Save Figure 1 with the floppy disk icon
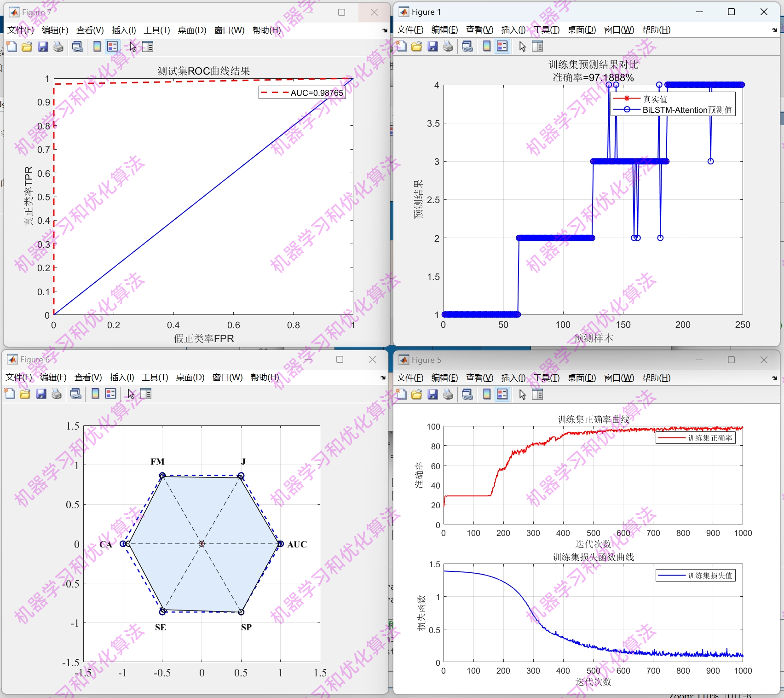The width and height of the screenshot is (784, 698). (x=432, y=46)
